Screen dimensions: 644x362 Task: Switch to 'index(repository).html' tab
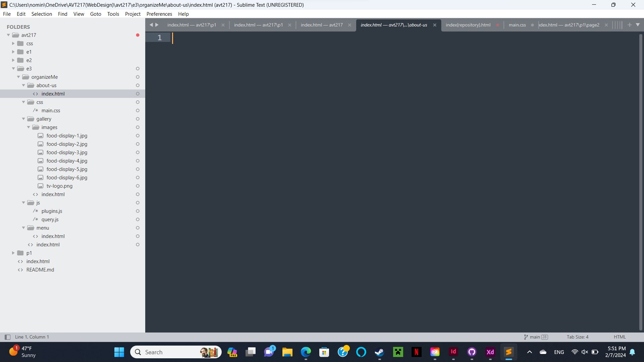[468, 25]
